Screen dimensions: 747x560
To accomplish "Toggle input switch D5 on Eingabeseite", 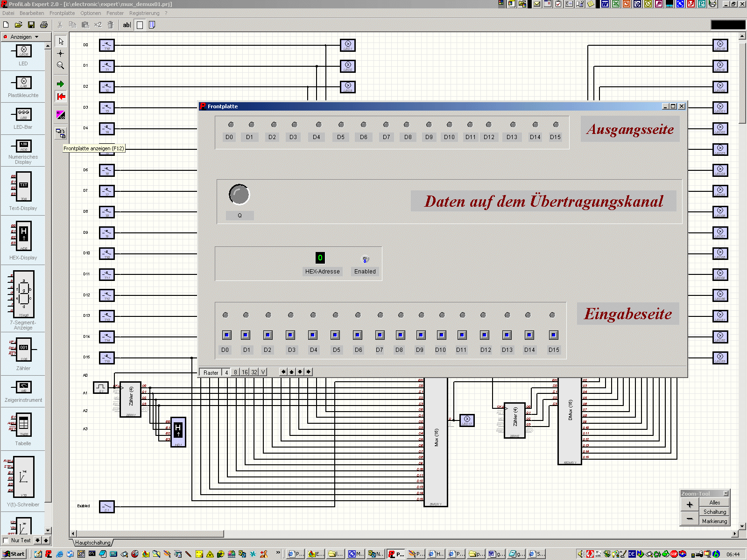I will (x=335, y=335).
